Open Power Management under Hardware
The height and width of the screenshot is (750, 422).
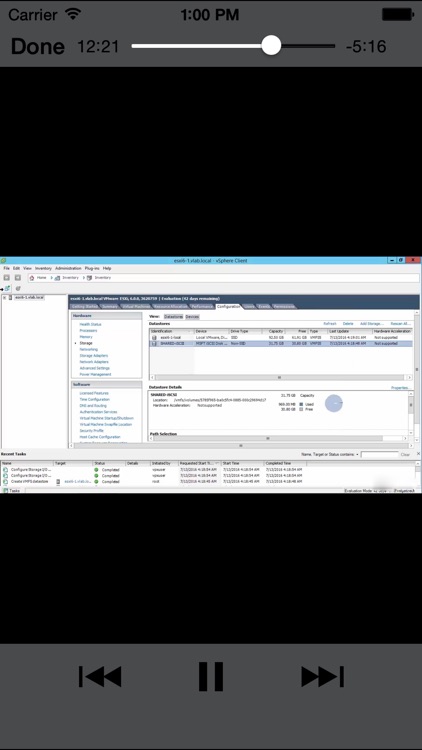click(x=95, y=374)
